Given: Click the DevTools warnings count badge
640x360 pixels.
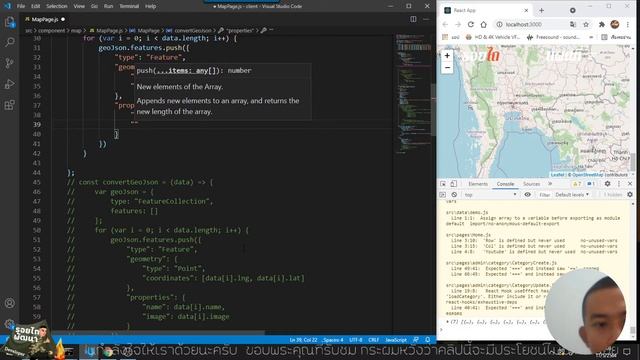Looking at the screenshot, I should pyautogui.click(x=577, y=184).
